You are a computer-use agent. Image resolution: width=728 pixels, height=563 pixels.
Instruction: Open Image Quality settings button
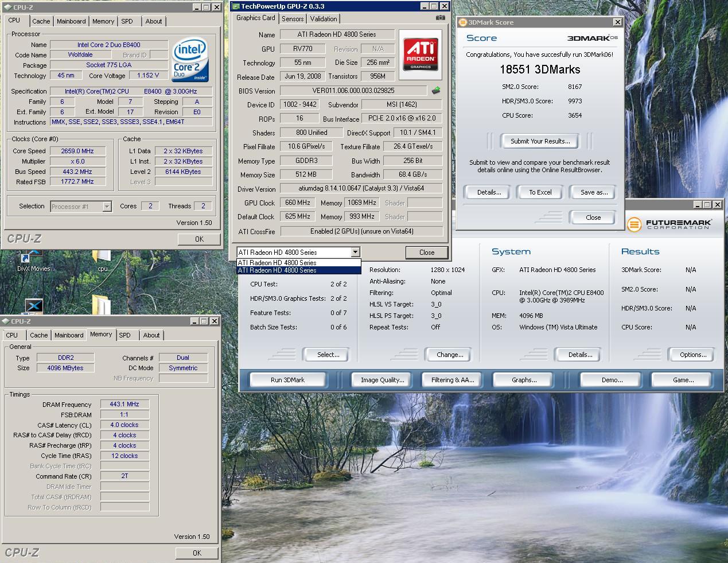click(382, 380)
